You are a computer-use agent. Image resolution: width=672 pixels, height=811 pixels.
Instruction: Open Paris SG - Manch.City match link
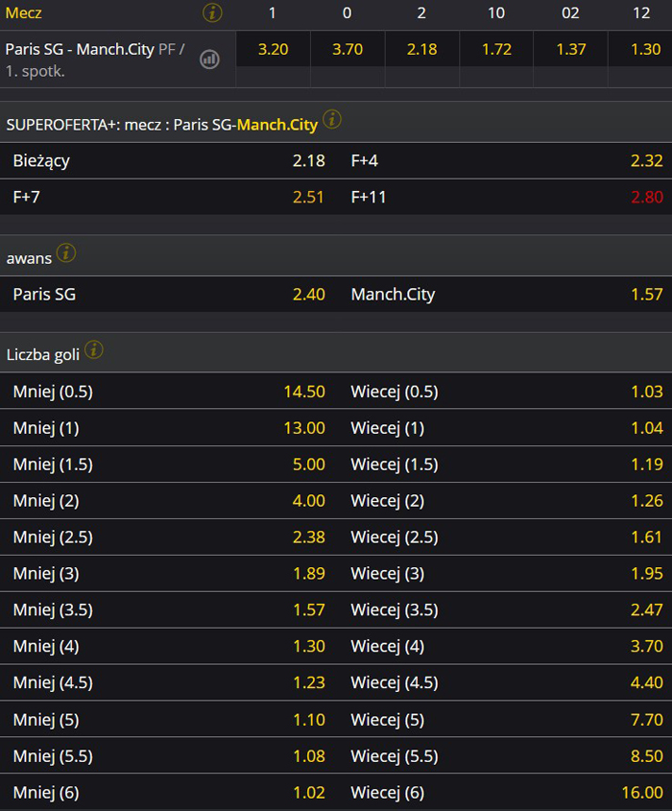pos(80,49)
